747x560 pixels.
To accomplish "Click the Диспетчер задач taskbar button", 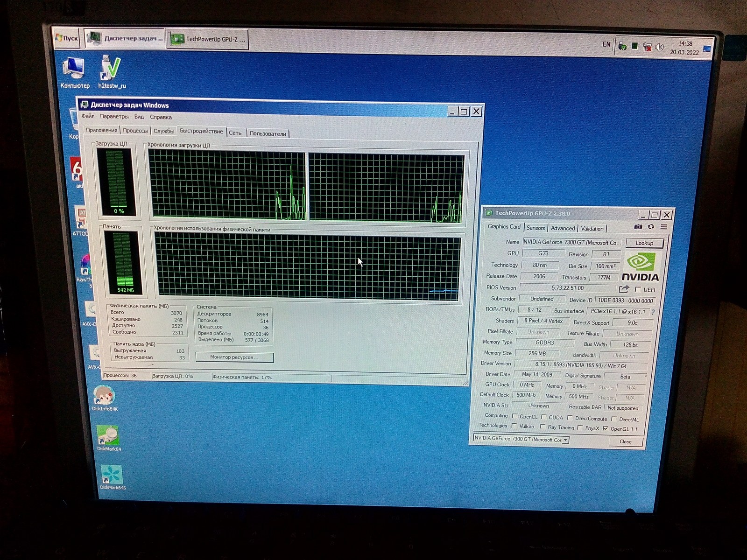I will click(126, 38).
